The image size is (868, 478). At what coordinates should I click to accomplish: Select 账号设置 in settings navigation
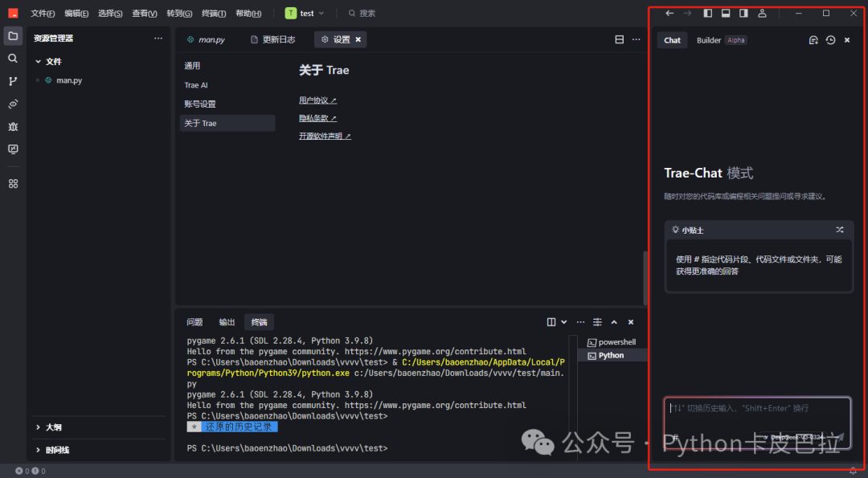point(227,104)
